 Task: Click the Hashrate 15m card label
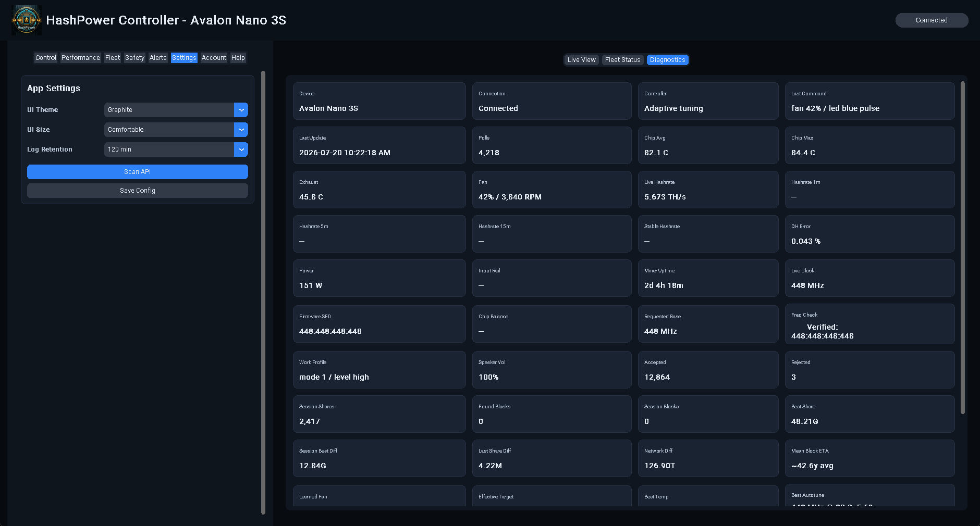coord(495,227)
